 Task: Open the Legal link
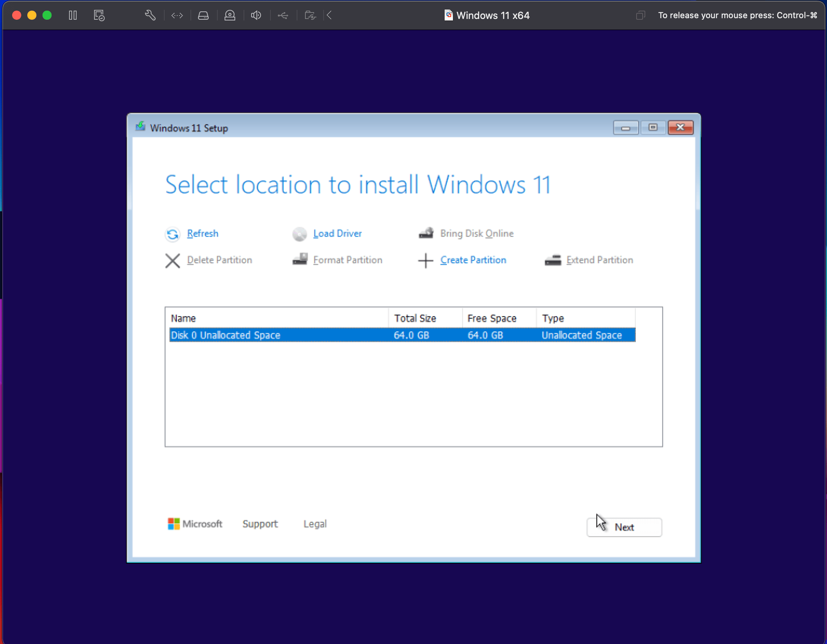point(315,524)
